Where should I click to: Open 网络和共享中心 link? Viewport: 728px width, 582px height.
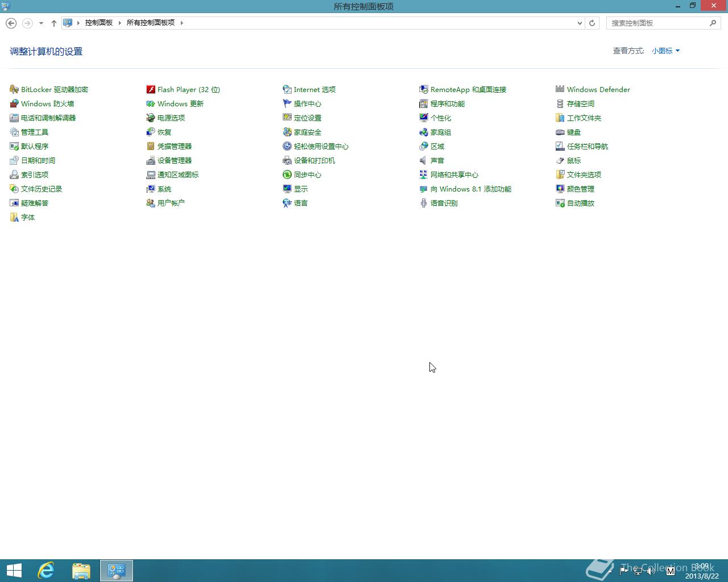pyautogui.click(x=454, y=175)
